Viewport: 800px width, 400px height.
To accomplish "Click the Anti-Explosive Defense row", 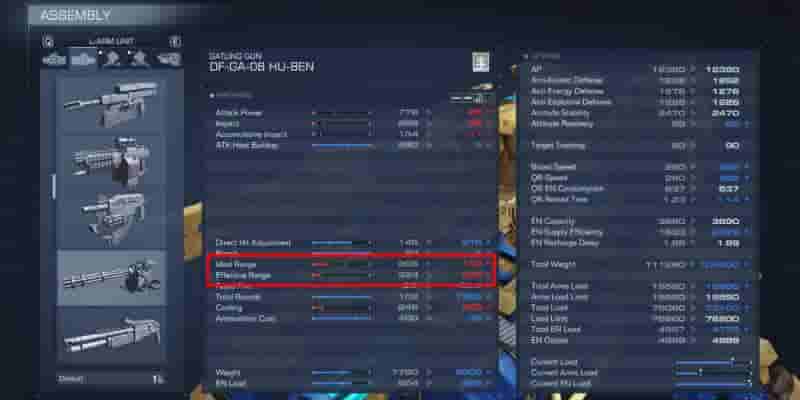I will [641, 102].
